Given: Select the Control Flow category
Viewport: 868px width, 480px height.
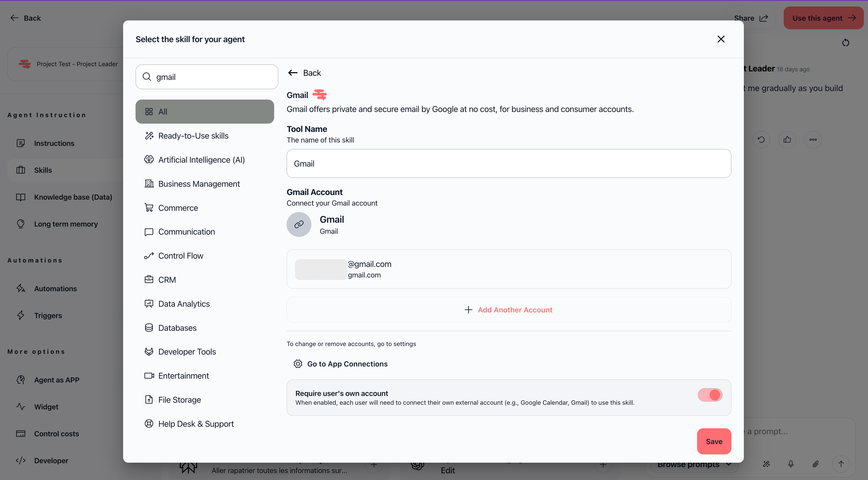Looking at the screenshot, I should pyautogui.click(x=205, y=256).
